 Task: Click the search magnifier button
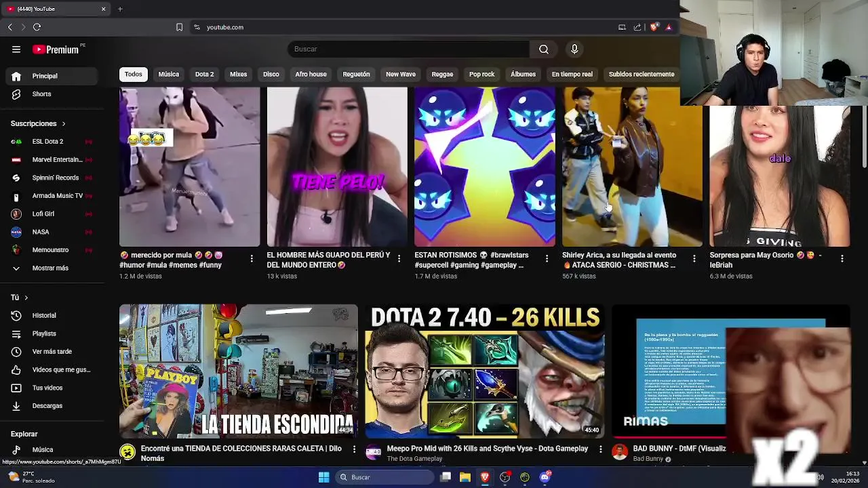click(x=544, y=49)
